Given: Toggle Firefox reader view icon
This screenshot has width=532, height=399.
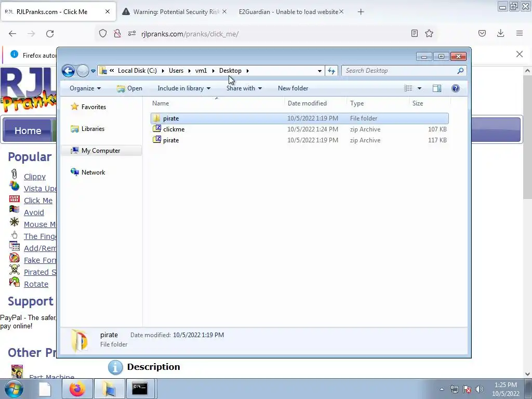Looking at the screenshot, I should 414,33.
